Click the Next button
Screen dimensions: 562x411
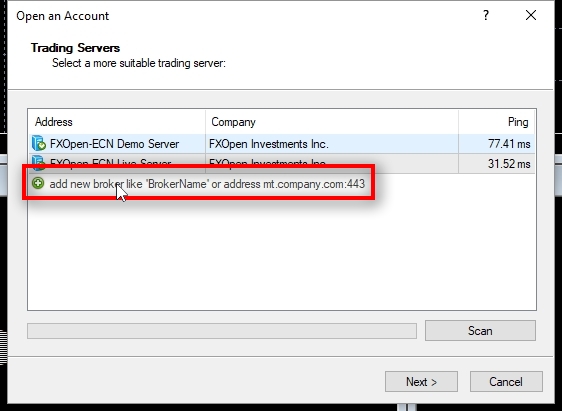tap(422, 381)
